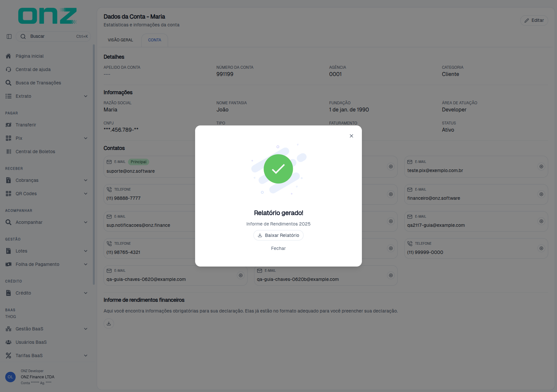Click the QR Codes grid icon
This screenshot has height=392, width=557.
[8, 194]
